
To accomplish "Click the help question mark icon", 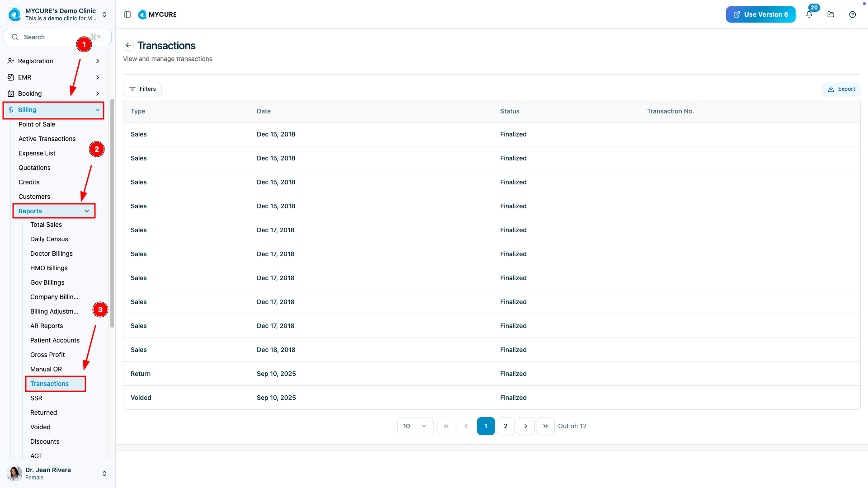I will pos(853,14).
